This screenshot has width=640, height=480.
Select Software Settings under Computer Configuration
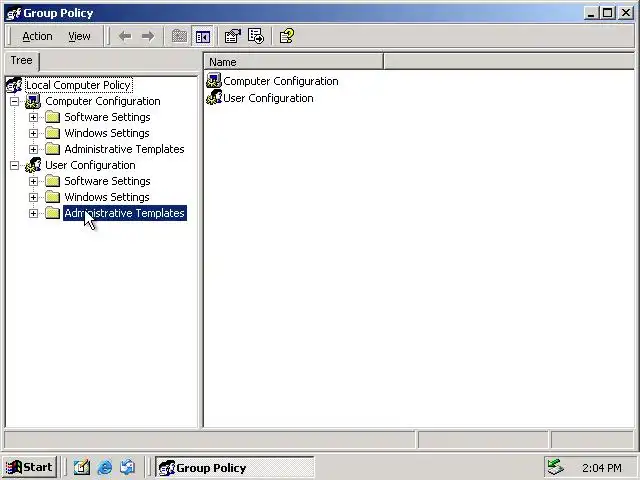(x=107, y=117)
